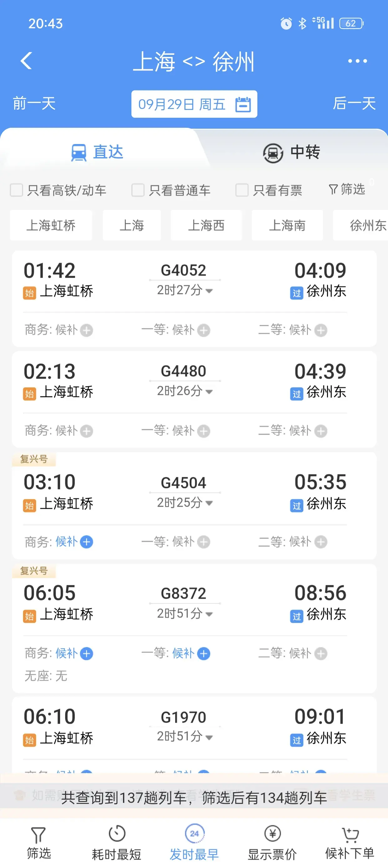Expand G4480 2h26m stop list

coord(209,391)
